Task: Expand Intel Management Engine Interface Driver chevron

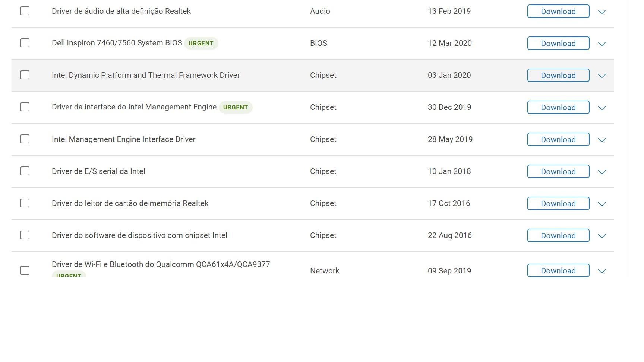Action: tap(602, 140)
